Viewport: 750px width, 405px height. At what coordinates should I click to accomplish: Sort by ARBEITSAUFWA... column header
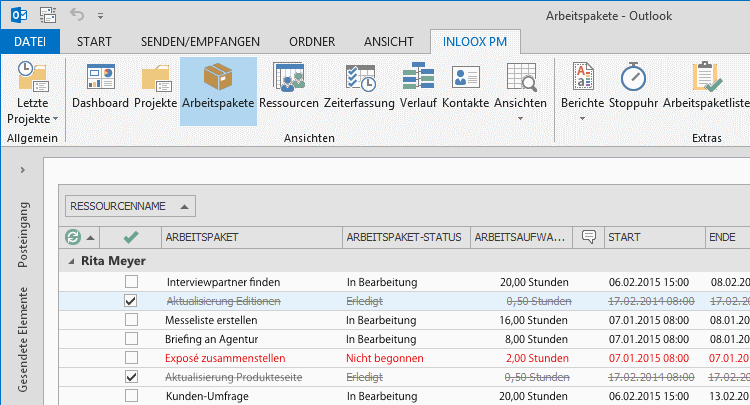coord(521,237)
